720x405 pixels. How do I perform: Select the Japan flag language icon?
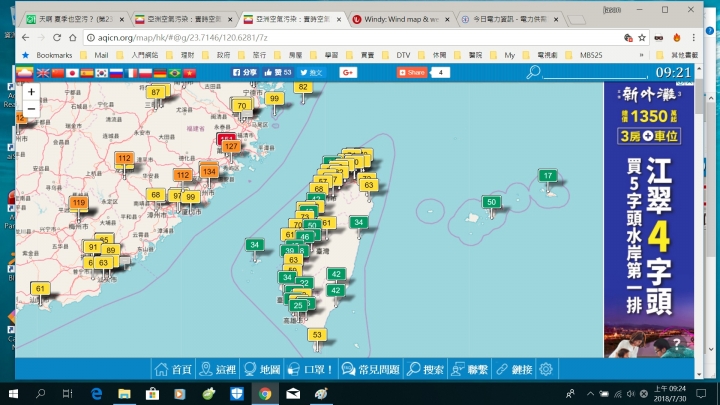[x=72, y=73]
